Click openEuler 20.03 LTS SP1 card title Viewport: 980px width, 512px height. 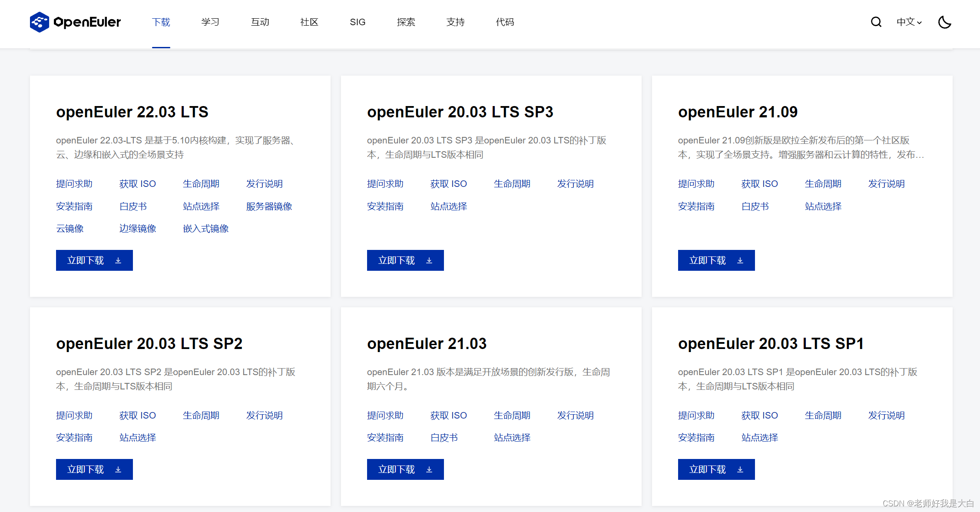tap(771, 343)
